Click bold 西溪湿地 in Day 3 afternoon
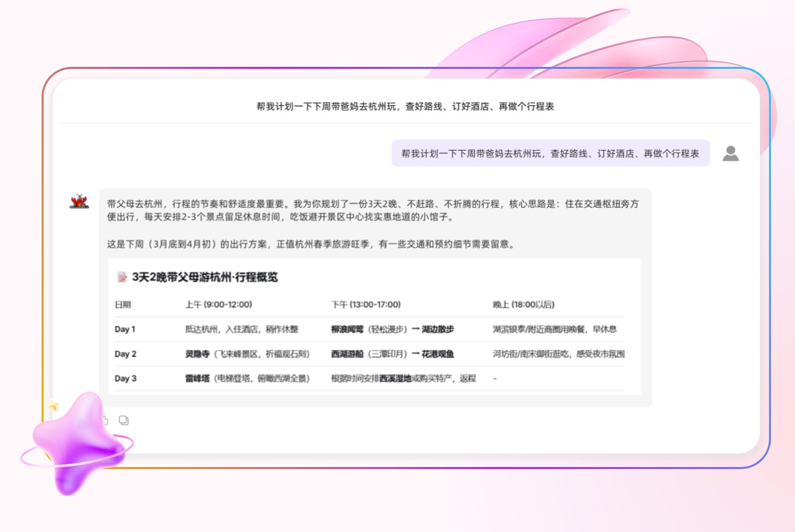The width and height of the screenshot is (795, 532). [x=395, y=378]
